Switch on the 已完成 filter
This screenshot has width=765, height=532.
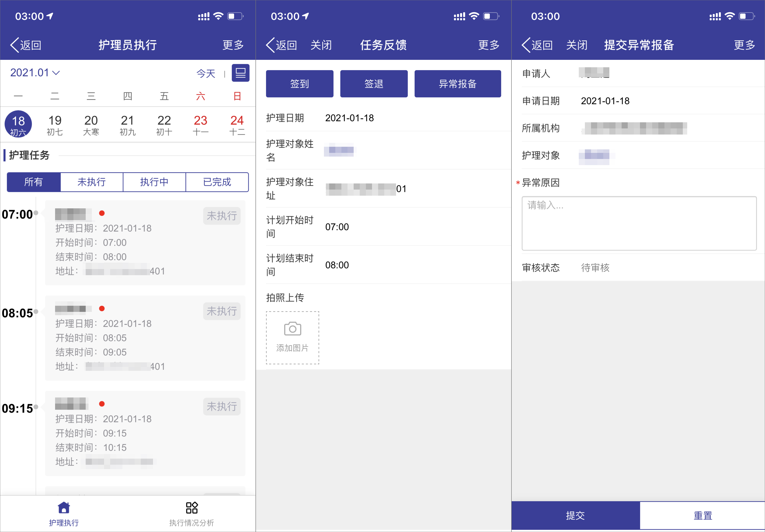point(217,182)
